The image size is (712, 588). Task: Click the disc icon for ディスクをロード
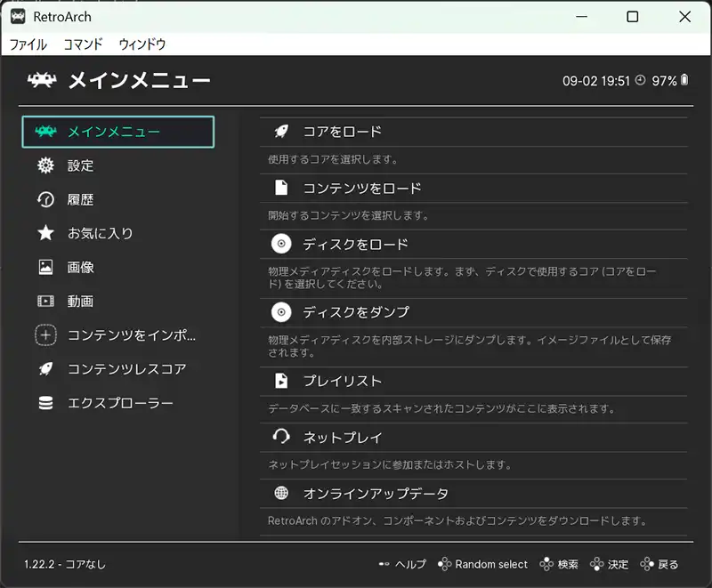pyautogui.click(x=281, y=244)
